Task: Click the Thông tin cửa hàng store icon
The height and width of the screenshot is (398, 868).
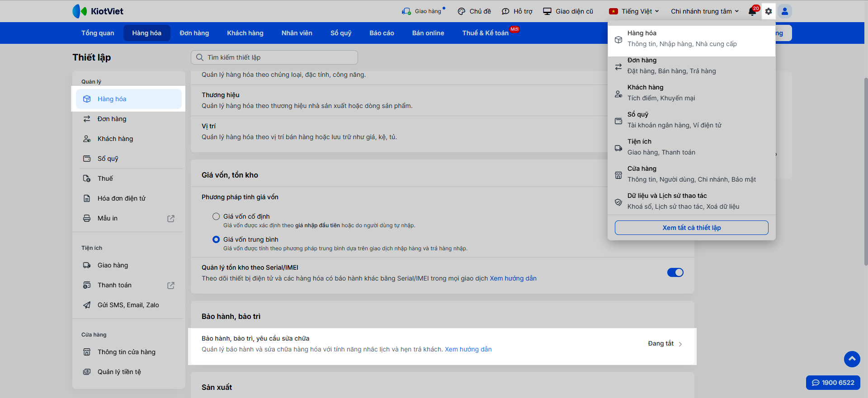Action: tap(87, 352)
